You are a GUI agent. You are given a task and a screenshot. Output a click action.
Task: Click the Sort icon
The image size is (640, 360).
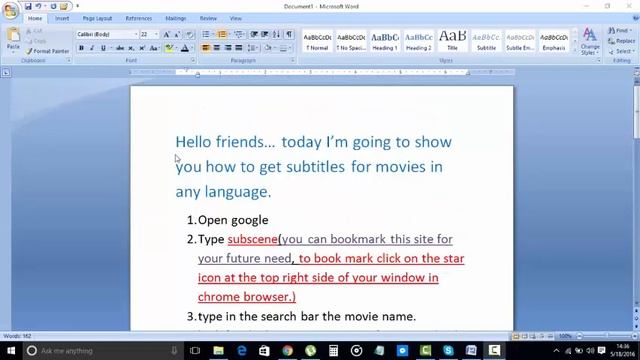click(x=277, y=34)
